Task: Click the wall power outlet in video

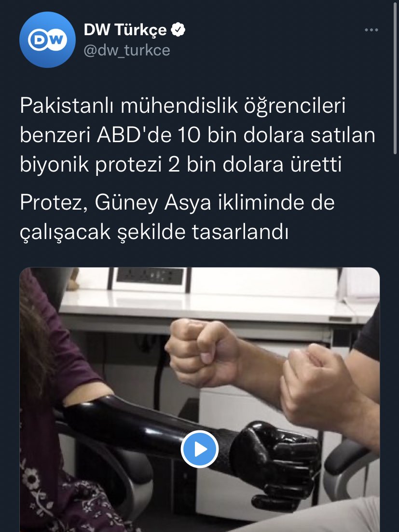Action: 150,278
